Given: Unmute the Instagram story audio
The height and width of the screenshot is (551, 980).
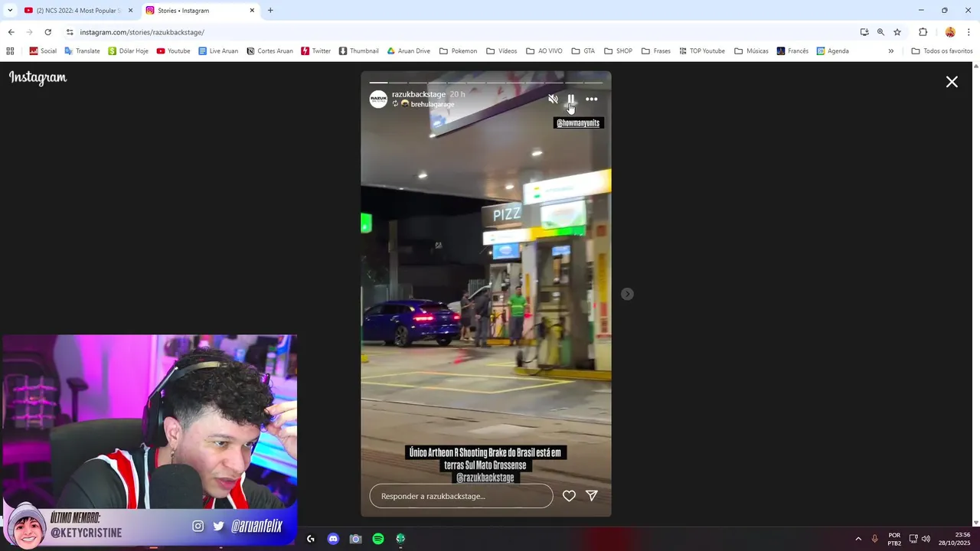Looking at the screenshot, I should 553,99.
